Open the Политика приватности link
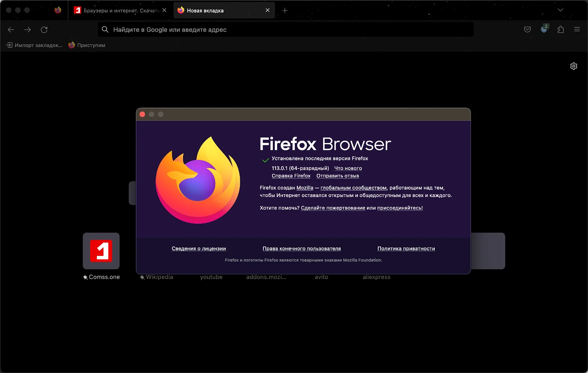This screenshot has height=373, width=588. click(x=406, y=249)
